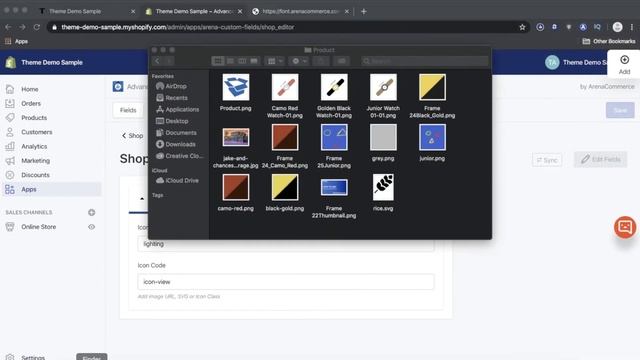Click Edit Fields button
Screen dimensions: 640x360
[600, 160]
